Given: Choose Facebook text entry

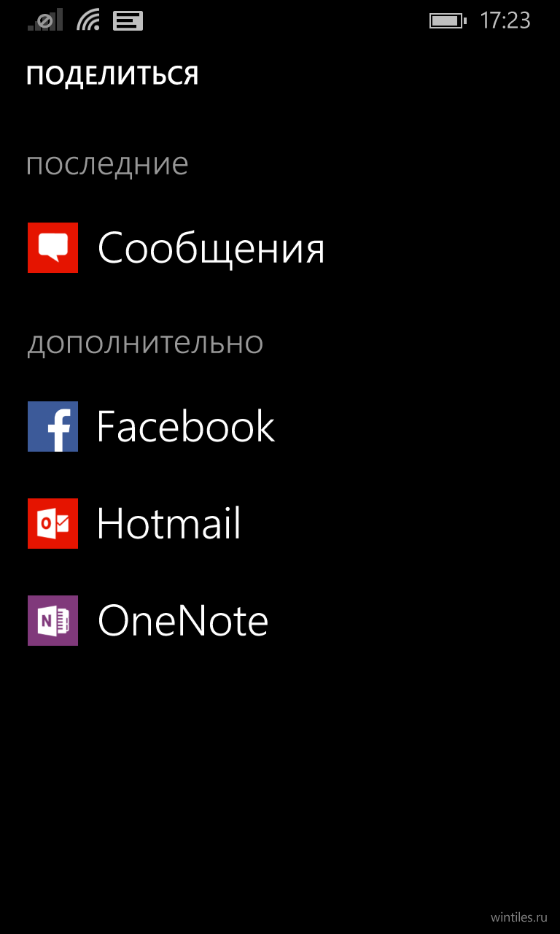Looking at the screenshot, I should [186, 426].
